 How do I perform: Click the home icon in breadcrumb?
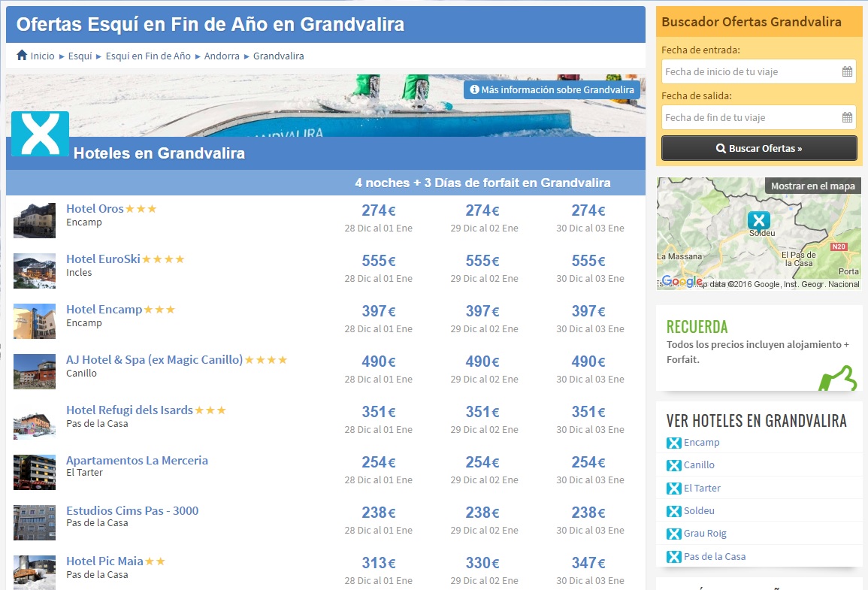[x=22, y=55]
